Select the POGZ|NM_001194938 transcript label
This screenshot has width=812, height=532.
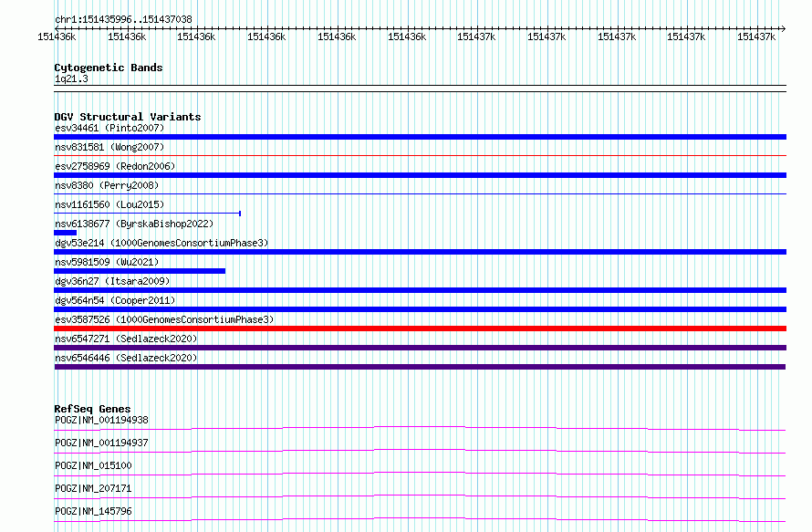[101, 420]
